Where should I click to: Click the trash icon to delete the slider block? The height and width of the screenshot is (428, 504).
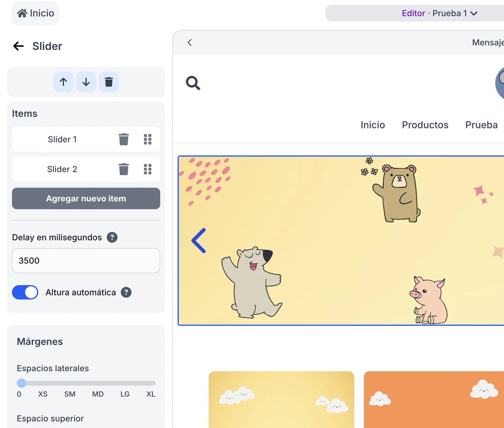[x=109, y=82]
